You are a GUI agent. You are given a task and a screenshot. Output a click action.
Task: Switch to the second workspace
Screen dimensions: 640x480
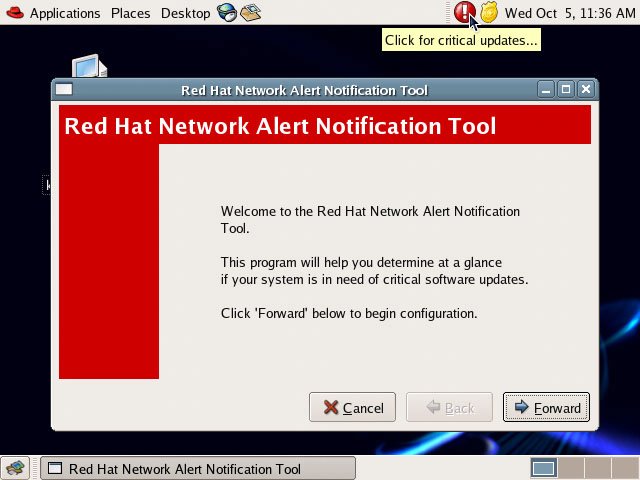(570, 468)
